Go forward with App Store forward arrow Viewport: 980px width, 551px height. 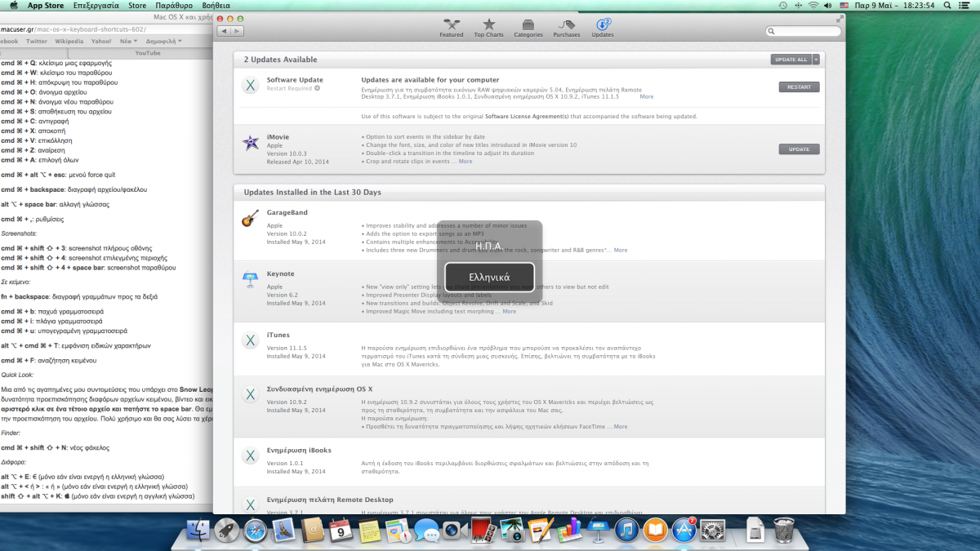[x=237, y=31]
